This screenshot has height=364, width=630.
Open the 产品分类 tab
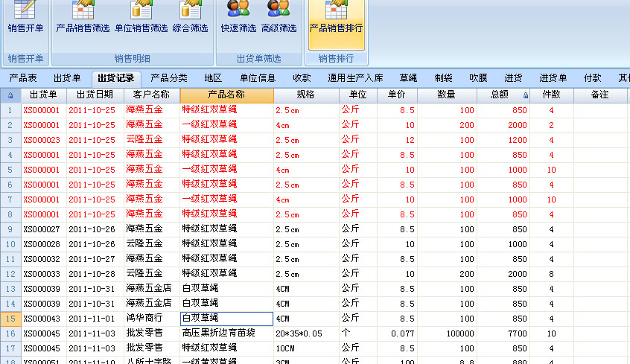[x=169, y=78]
